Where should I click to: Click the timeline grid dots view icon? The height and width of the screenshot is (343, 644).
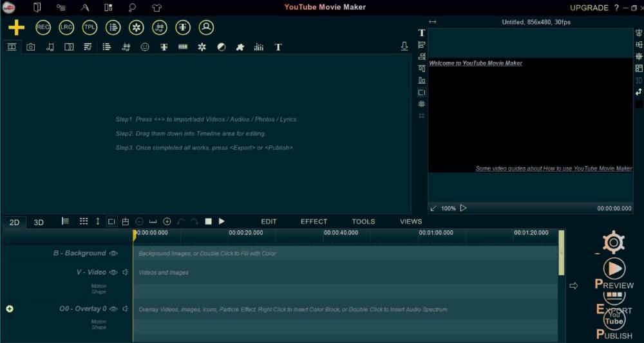[84, 221]
